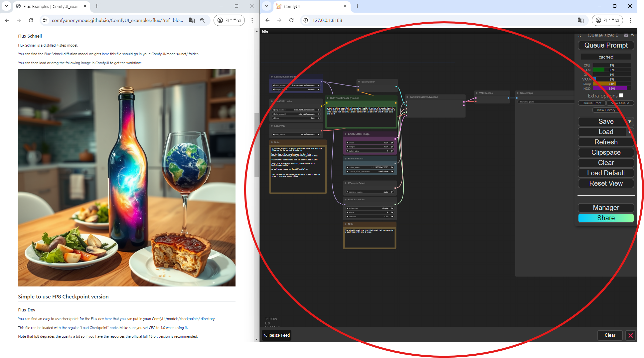Open weight_dtype selector showing default

[x=296, y=89]
